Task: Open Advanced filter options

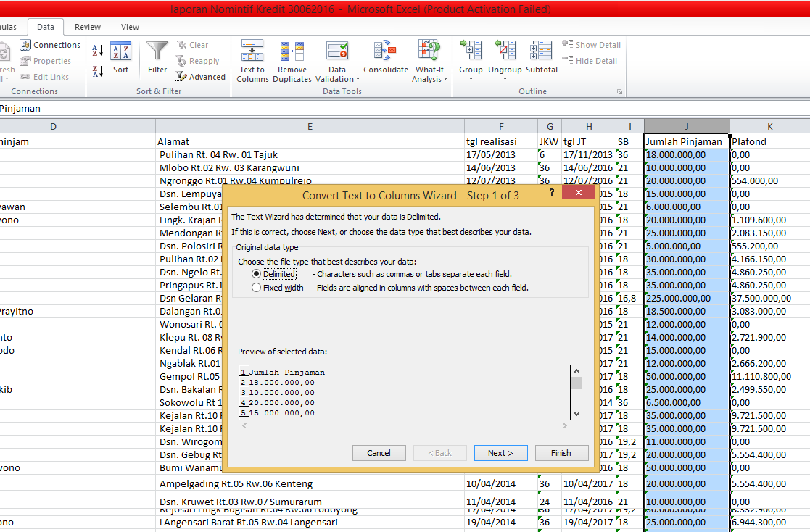Action: (200, 76)
